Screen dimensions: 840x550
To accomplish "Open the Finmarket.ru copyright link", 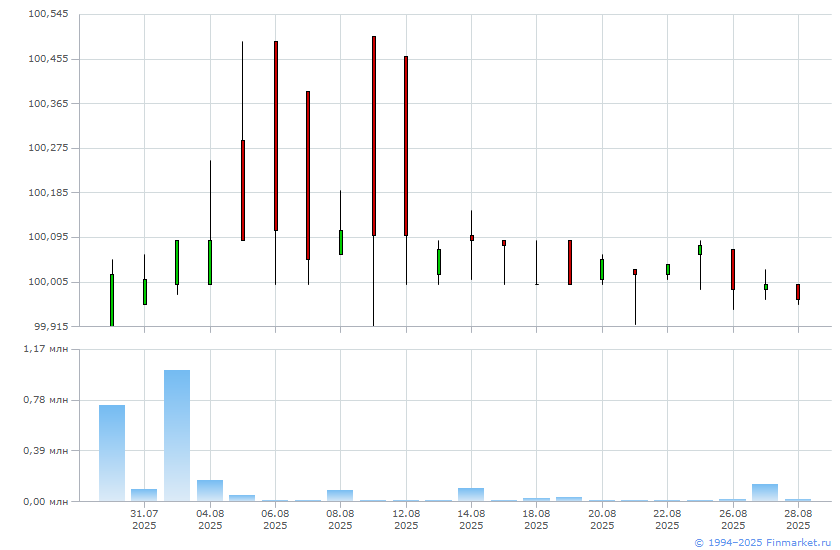I will tap(762, 543).
